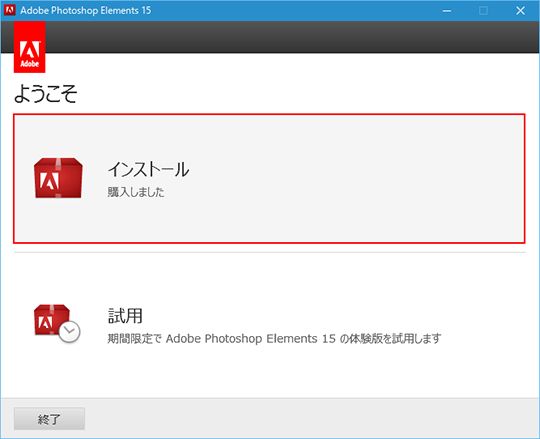Click the dark header band beside Adobe logo
Viewport: 540px width, 439px height.
[292, 37]
